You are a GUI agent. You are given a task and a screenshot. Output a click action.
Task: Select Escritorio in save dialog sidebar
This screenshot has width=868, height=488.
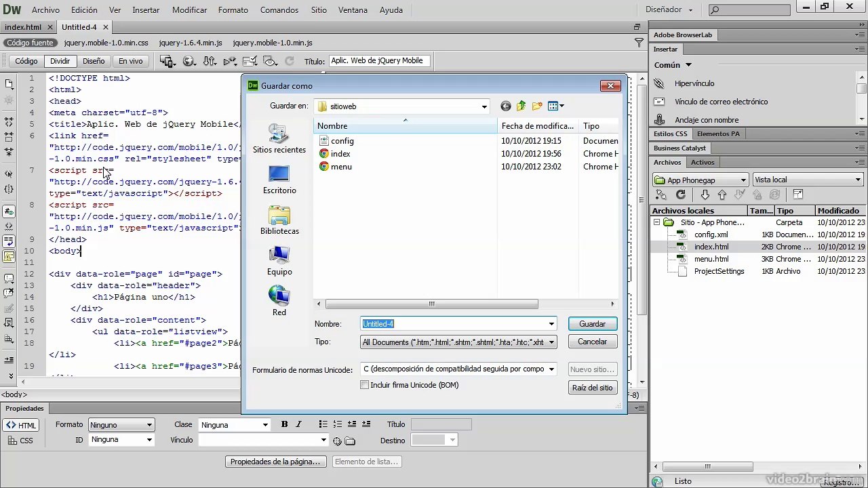[x=279, y=179]
